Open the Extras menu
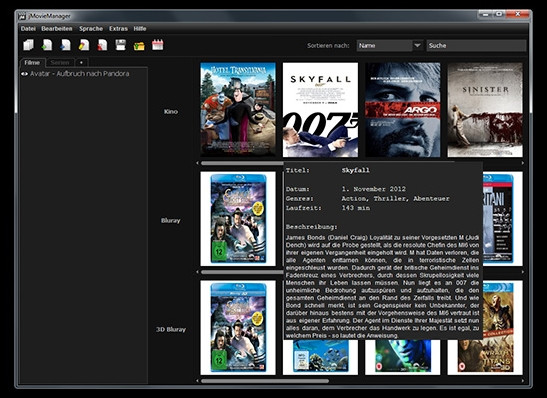Viewport: 547px width, 398px height. click(118, 29)
